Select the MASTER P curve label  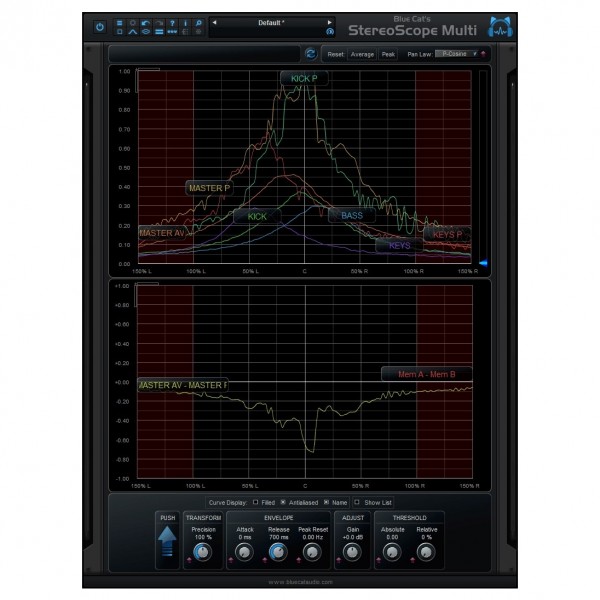pyautogui.click(x=209, y=188)
